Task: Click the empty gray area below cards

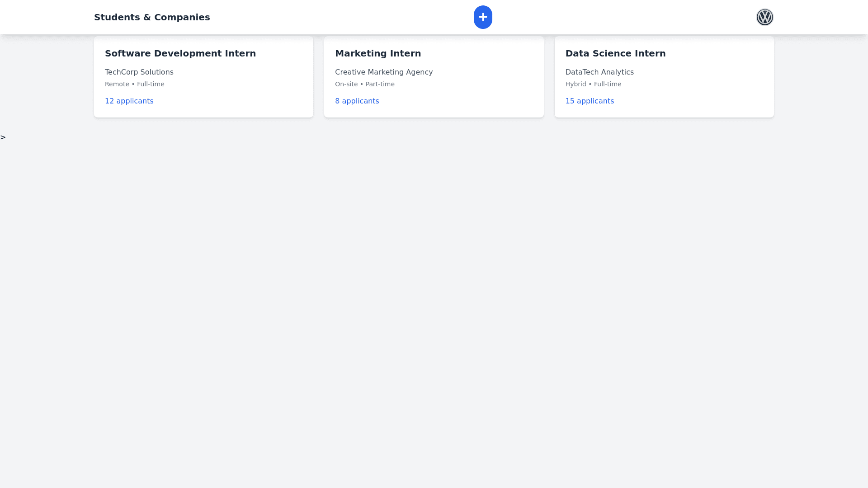Action: click(x=434, y=294)
